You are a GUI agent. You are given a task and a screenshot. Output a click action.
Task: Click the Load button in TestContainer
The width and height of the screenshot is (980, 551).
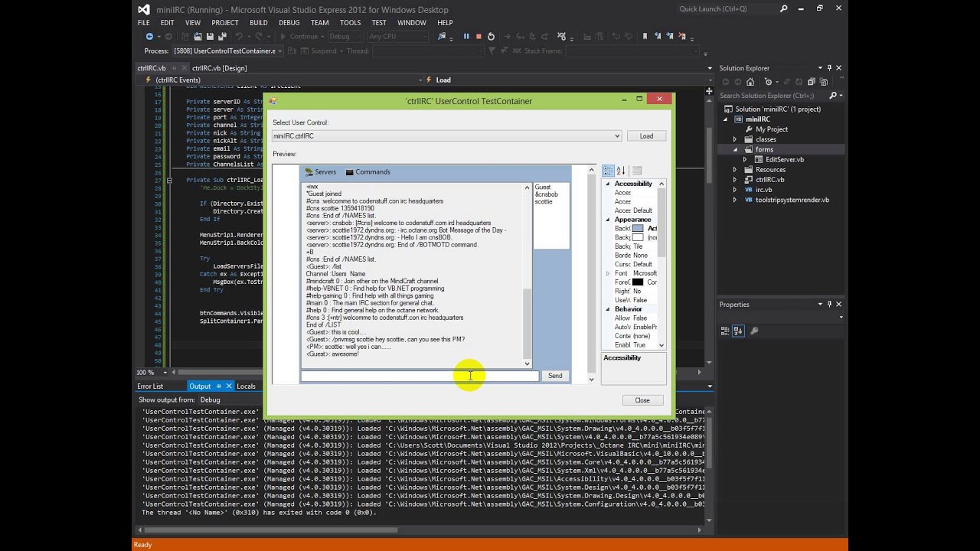pyautogui.click(x=646, y=136)
